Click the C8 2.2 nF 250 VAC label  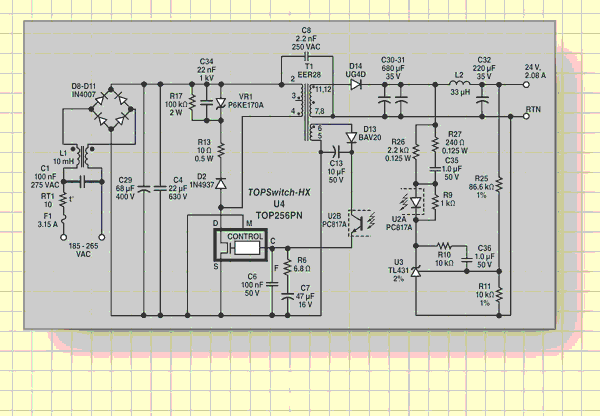coord(306,38)
